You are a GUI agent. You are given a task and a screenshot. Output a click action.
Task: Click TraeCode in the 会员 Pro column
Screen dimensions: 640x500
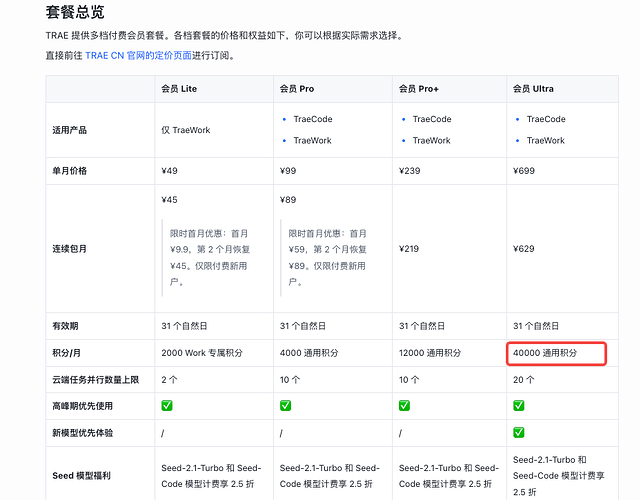pyautogui.click(x=313, y=119)
